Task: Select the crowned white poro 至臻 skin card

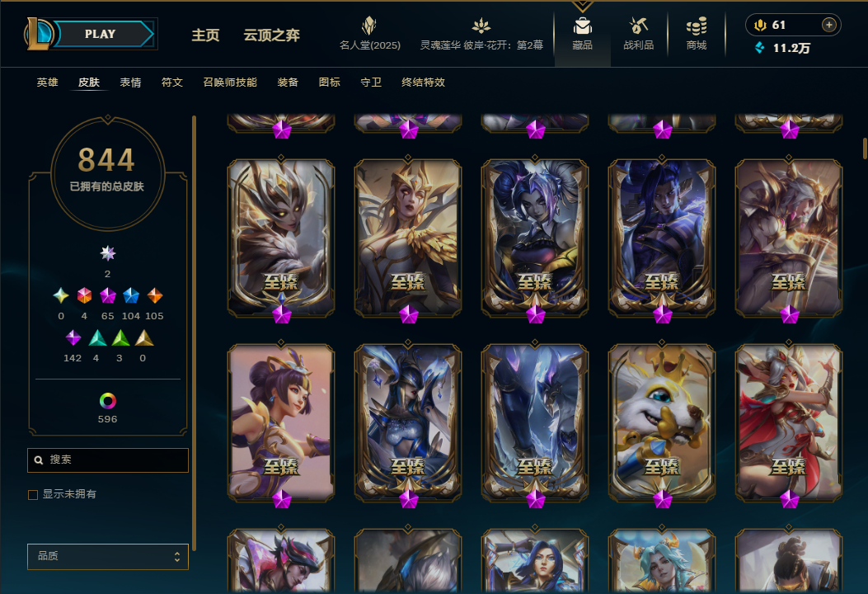Action: pos(662,422)
